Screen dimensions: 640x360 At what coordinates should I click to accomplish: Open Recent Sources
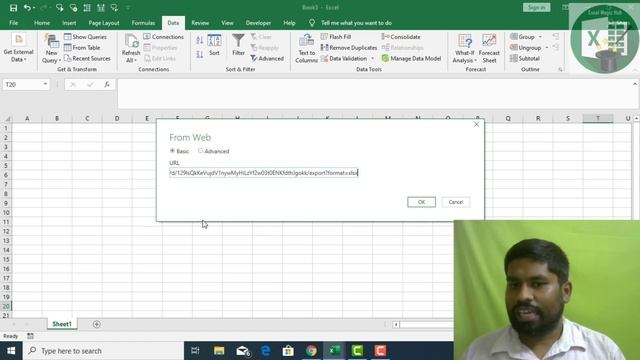click(87, 59)
